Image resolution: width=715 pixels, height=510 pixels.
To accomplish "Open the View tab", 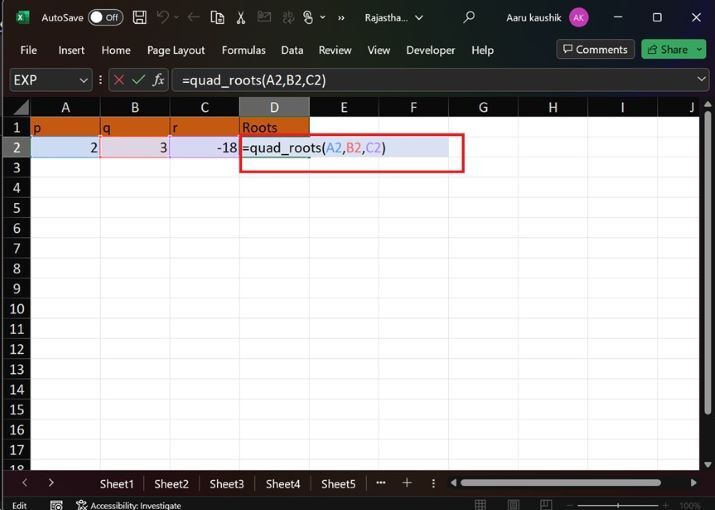I will click(x=379, y=50).
